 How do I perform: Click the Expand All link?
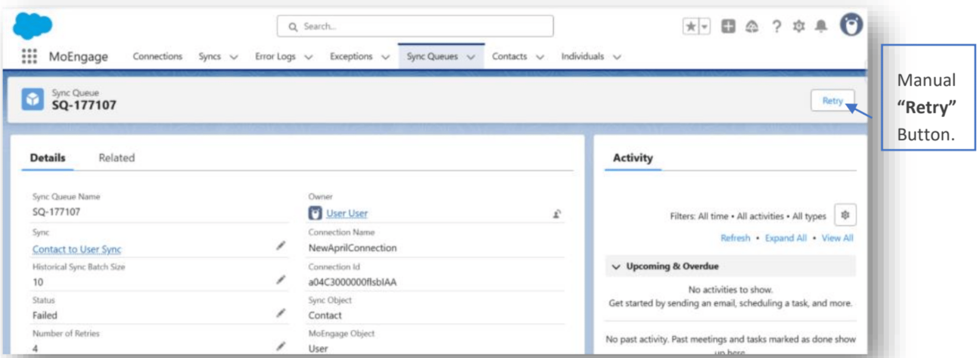(x=786, y=238)
